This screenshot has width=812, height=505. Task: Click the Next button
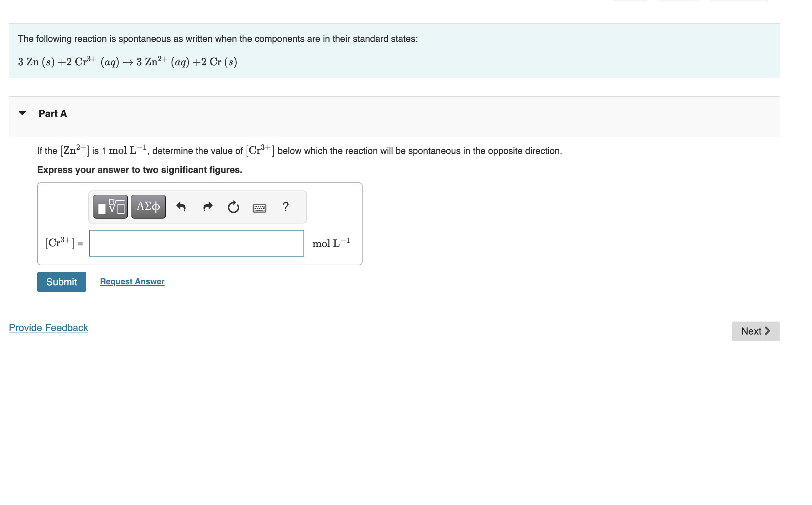coord(755,331)
